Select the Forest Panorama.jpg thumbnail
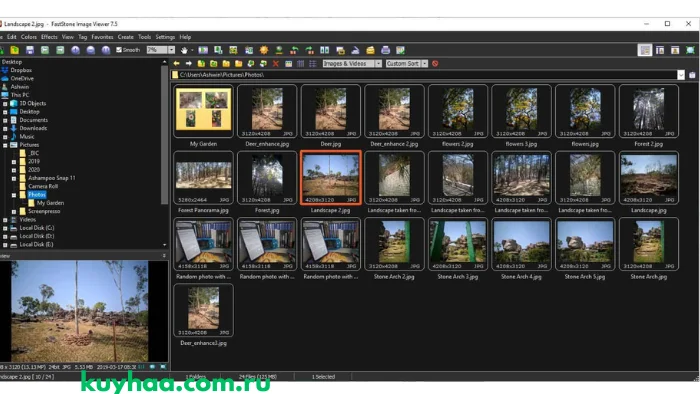 pyautogui.click(x=204, y=178)
